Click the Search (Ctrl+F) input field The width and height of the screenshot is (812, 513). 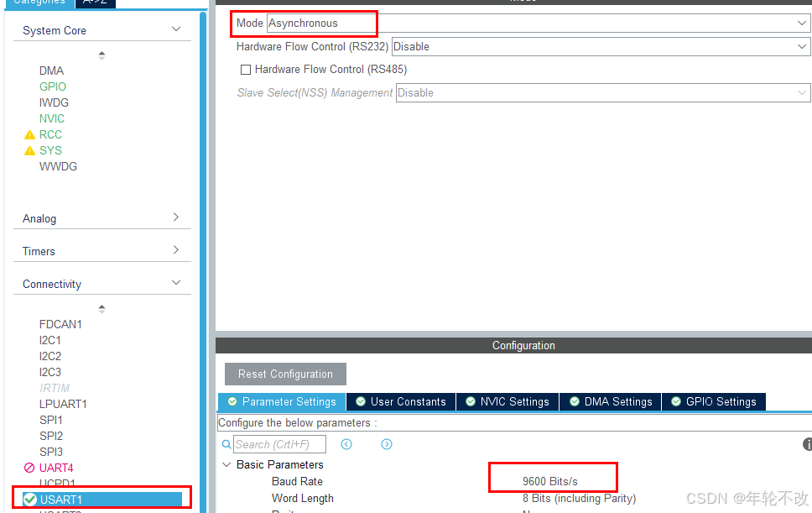279,444
